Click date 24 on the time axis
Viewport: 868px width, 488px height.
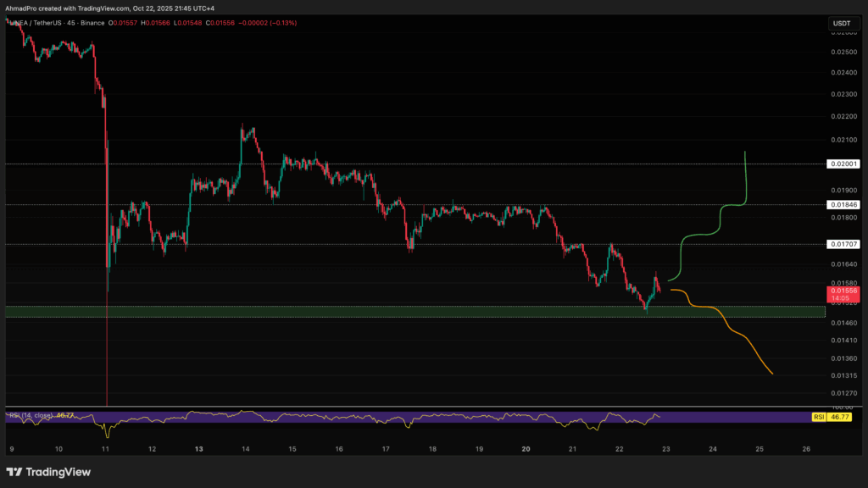(713, 449)
